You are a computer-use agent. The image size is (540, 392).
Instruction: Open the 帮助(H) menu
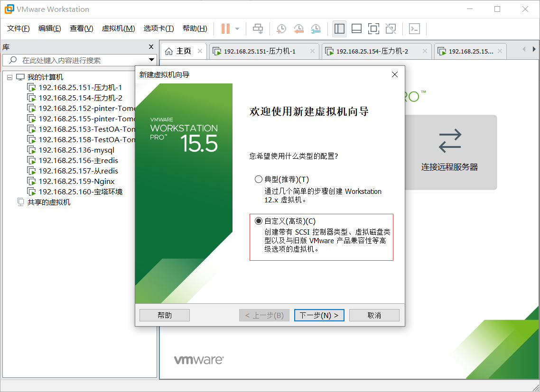coord(195,28)
